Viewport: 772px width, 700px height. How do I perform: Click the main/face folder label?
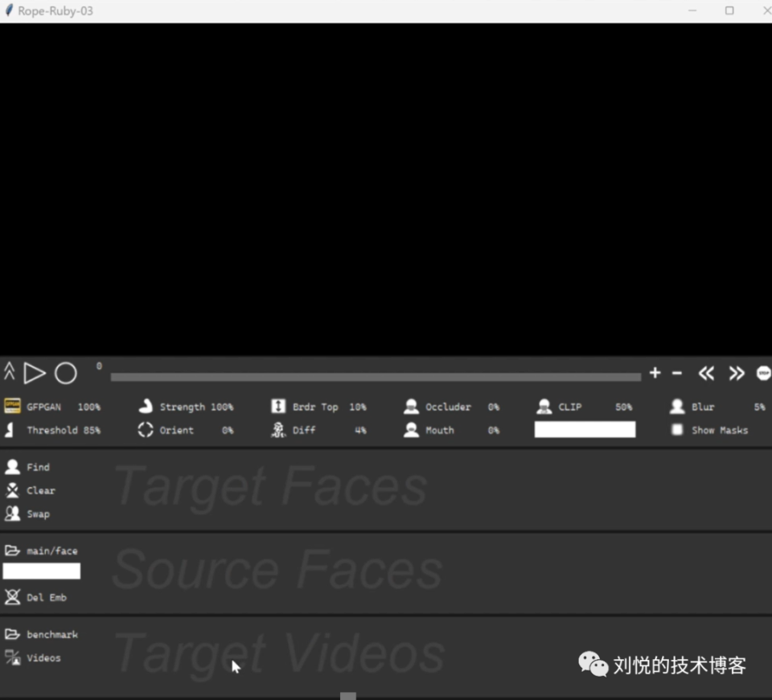[52, 551]
